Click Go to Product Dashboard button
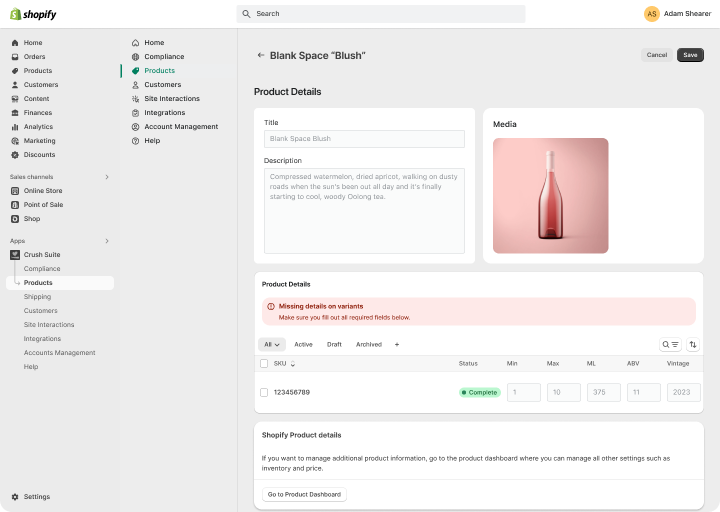The width and height of the screenshot is (720, 512). point(304,494)
